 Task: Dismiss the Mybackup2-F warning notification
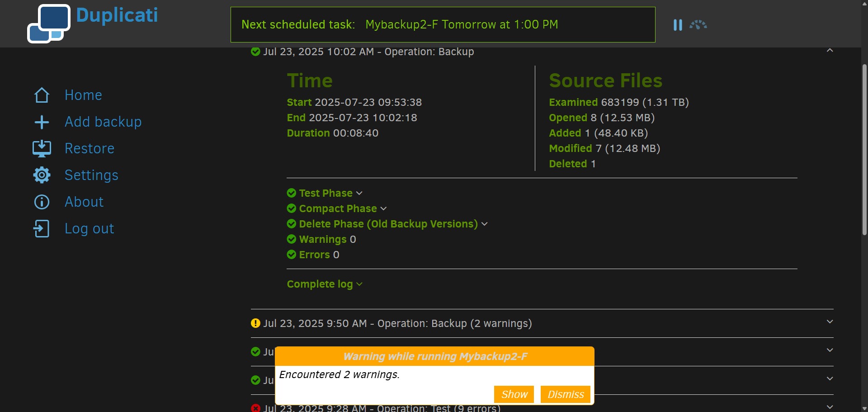[566, 394]
